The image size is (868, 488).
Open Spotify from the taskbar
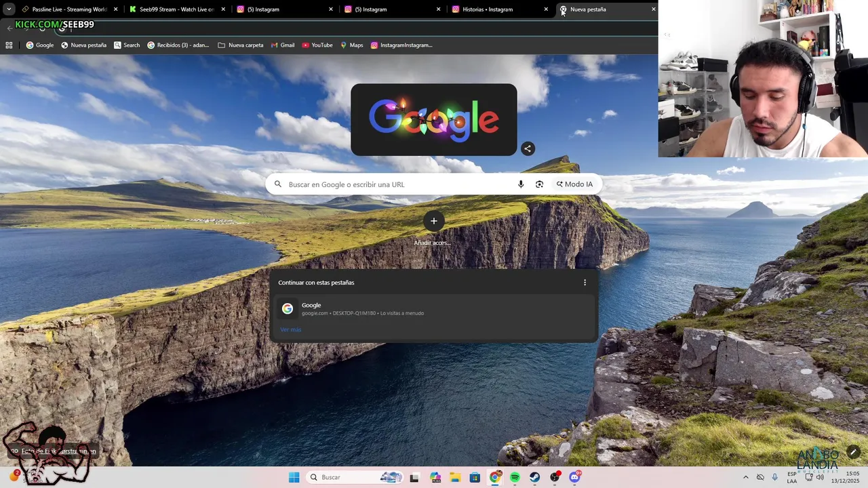click(515, 477)
